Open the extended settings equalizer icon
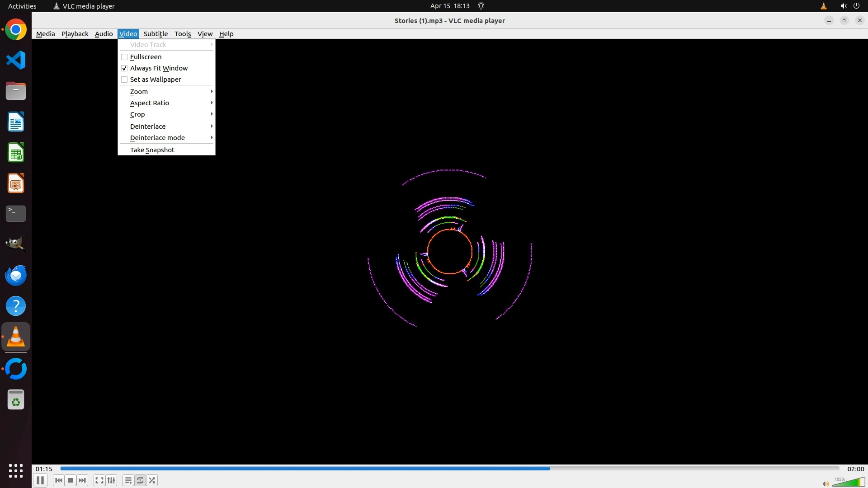Image resolution: width=868 pixels, height=488 pixels. coord(111,480)
